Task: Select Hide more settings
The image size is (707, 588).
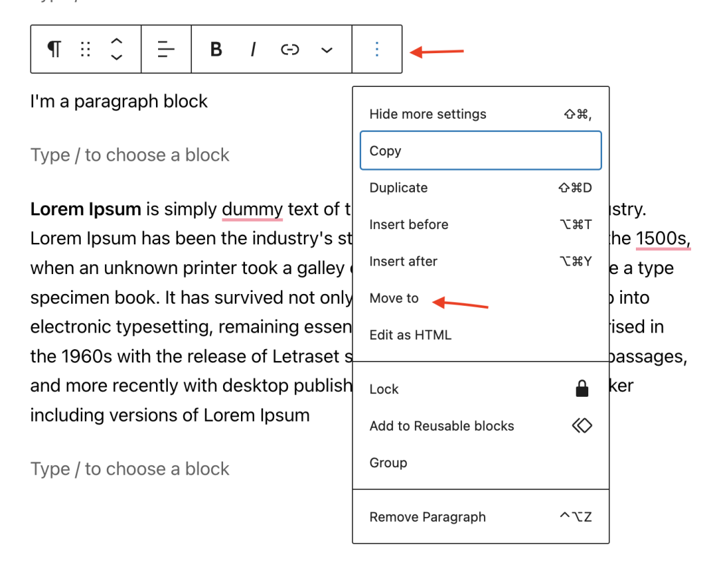Action: (428, 114)
